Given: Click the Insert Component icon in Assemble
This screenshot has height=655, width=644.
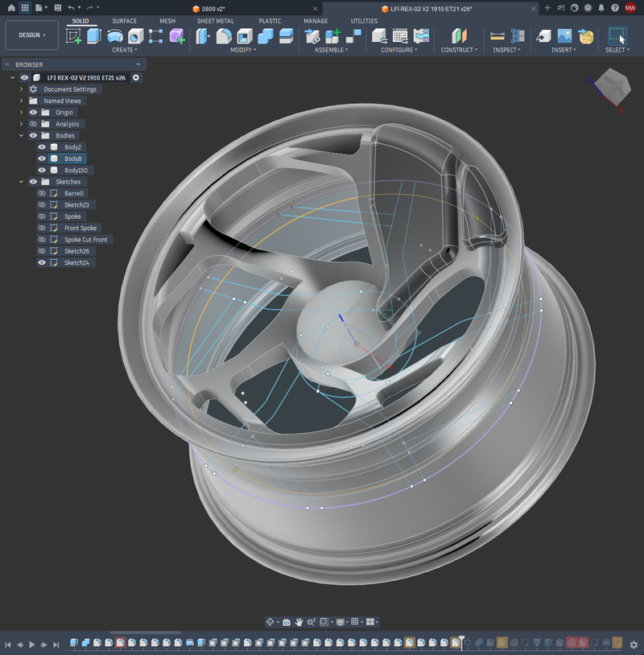Looking at the screenshot, I should tap(312, 36).
